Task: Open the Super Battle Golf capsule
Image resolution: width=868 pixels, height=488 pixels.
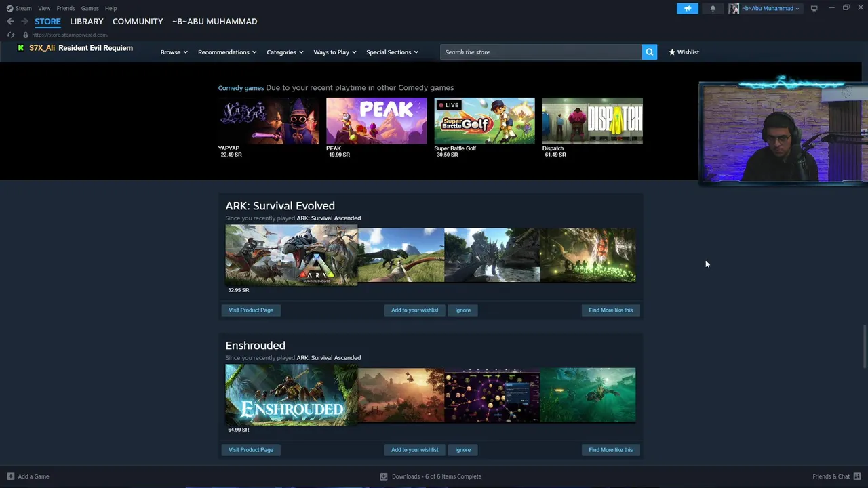Action: tap(484, 121)
